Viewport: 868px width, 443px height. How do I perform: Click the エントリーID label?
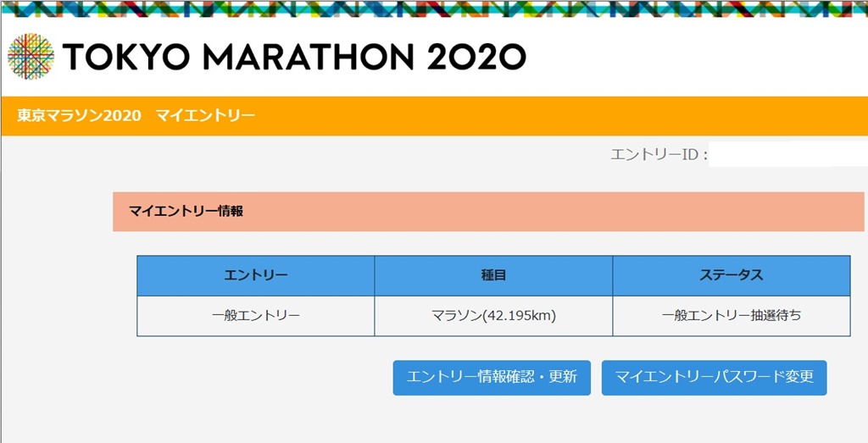[659, 155]
